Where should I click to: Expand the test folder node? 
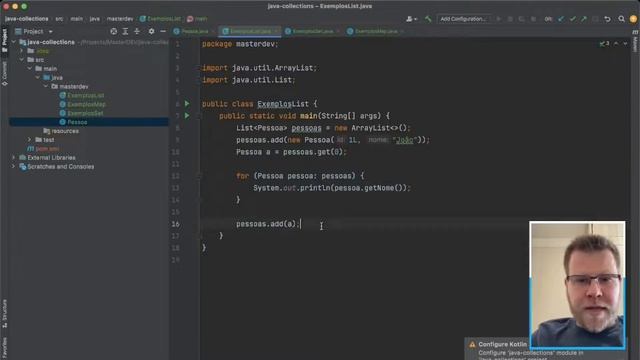(x=29, y=140)
